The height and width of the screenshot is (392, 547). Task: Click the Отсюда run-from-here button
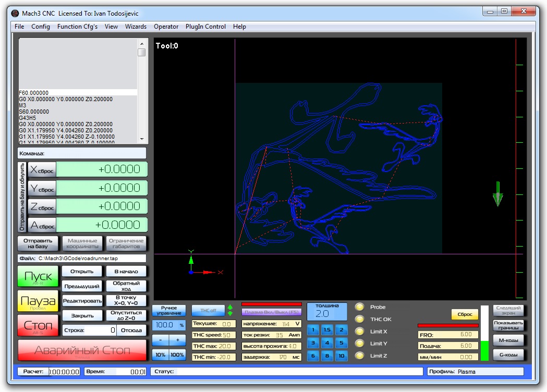pyautogui.click(x=131, y=330)
